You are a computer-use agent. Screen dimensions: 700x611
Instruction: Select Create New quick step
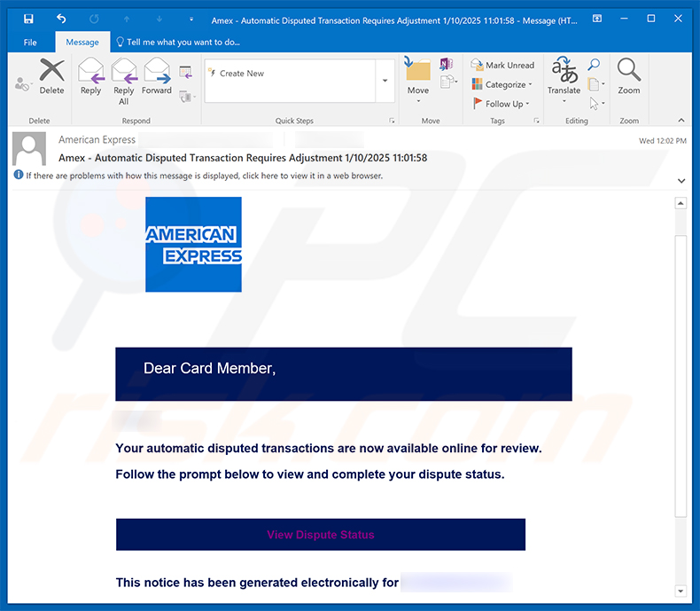[x=237, y=74]
